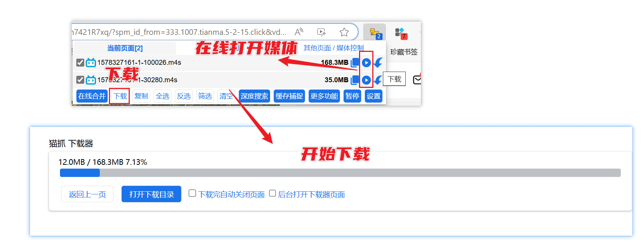Click the read aloud icon in address bar

tap(299, 32)
